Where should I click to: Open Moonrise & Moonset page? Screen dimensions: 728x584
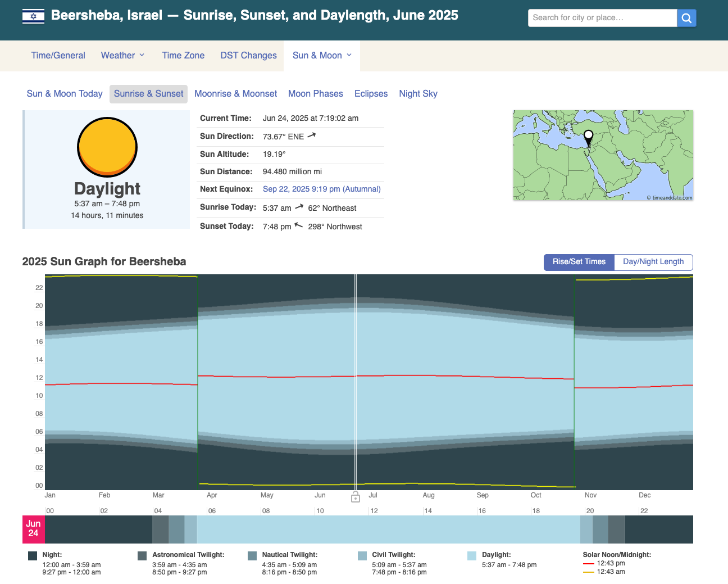235,94
